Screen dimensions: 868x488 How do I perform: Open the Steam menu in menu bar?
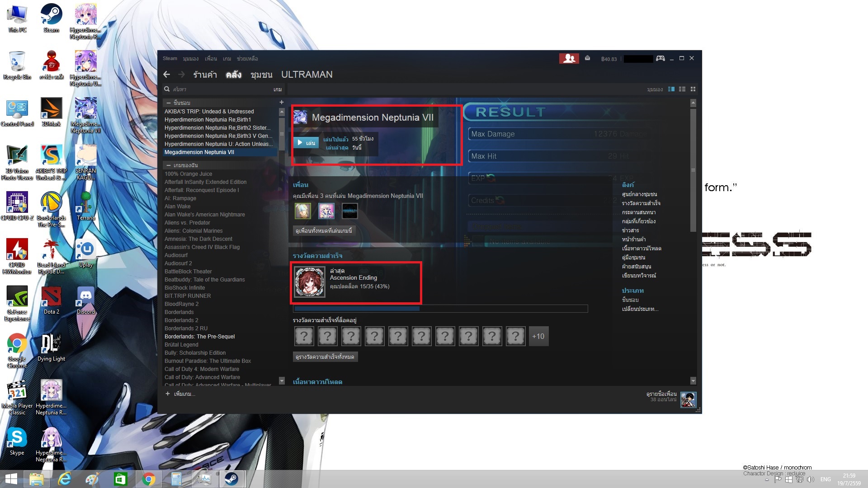point(170,59)
